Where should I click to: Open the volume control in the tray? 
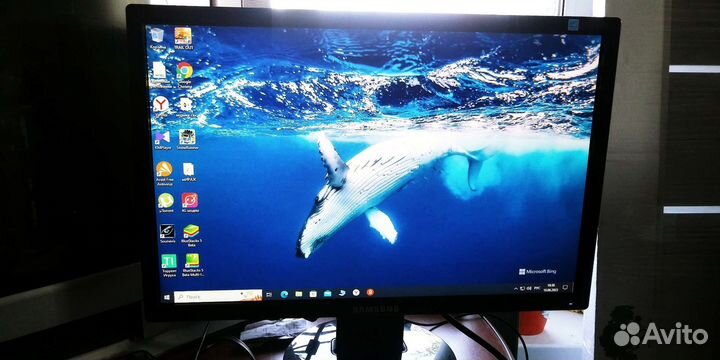click(x=529, y=288)
